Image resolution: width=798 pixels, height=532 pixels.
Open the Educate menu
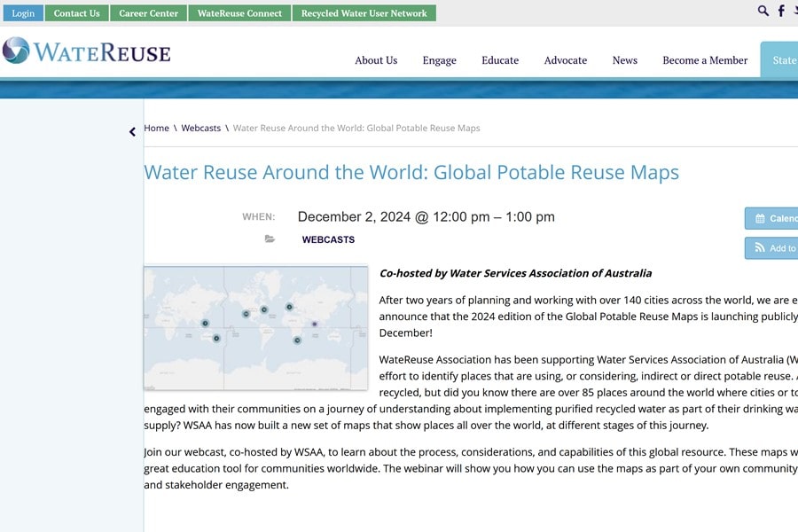(500, 60)
